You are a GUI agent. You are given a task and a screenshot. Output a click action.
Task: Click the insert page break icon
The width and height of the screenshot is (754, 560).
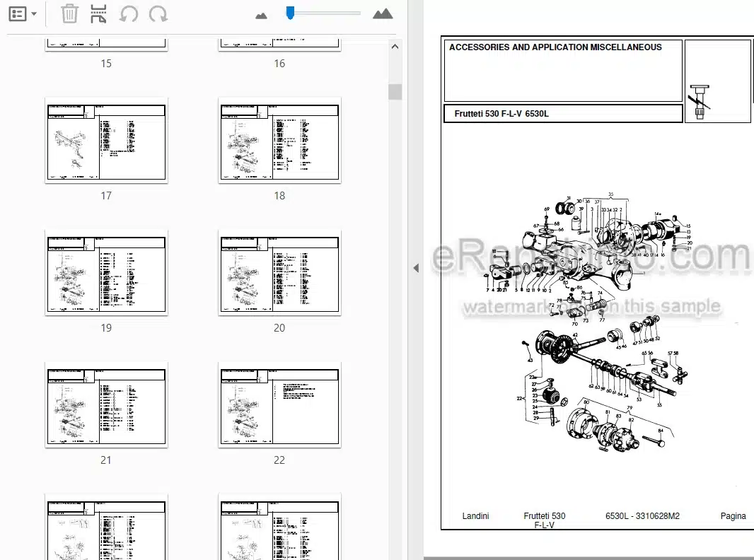[98, 13]
